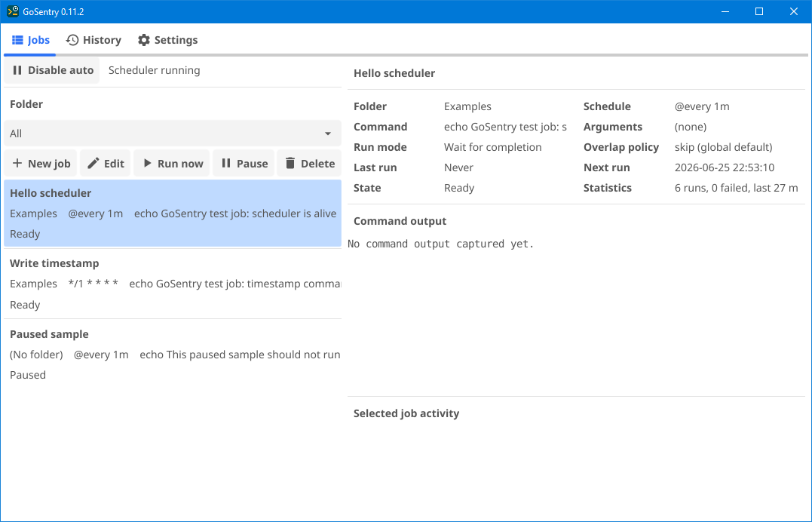Click the Next run value 2026-06-25 22:53:10
Image resolution: width=812 pixels, height=522 pixels.
tap(725, 167)
